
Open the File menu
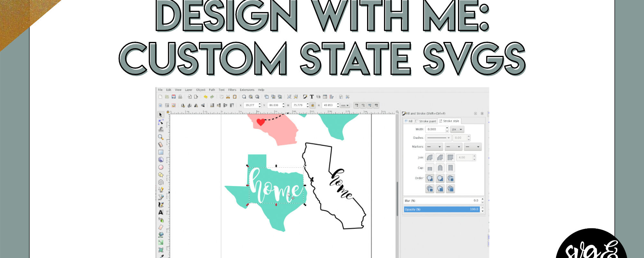click(160, 90)
